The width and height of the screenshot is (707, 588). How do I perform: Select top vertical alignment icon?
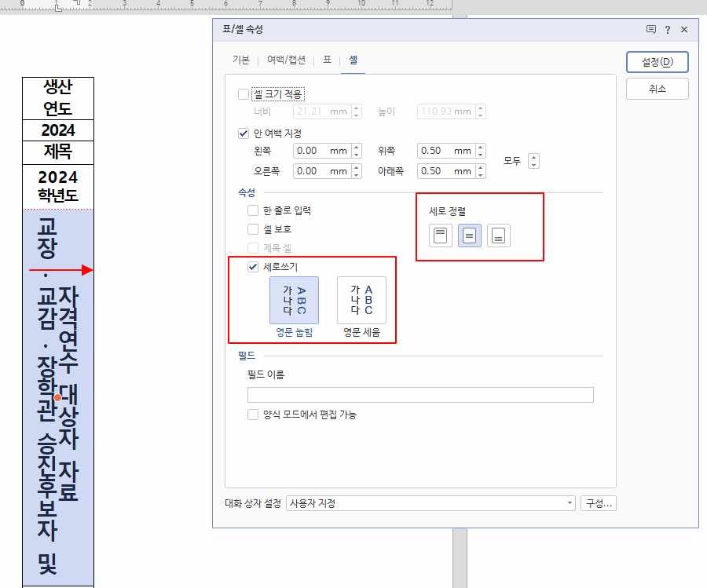[x=441, y=236]
